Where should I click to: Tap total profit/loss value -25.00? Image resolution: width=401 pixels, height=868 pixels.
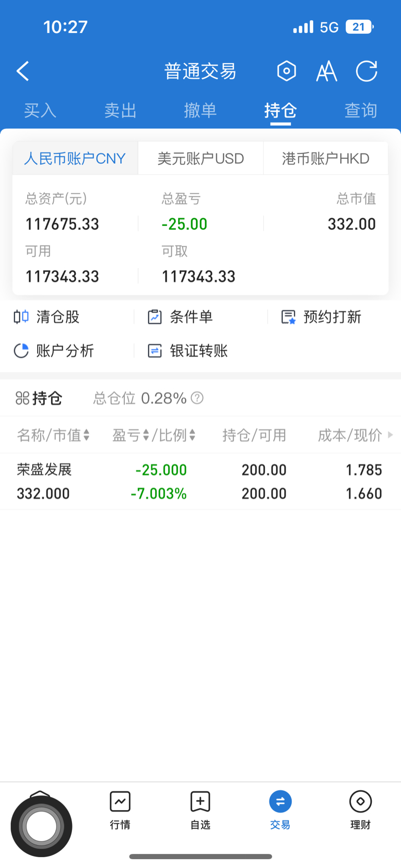pyautogui.click(x=184, y=224)
